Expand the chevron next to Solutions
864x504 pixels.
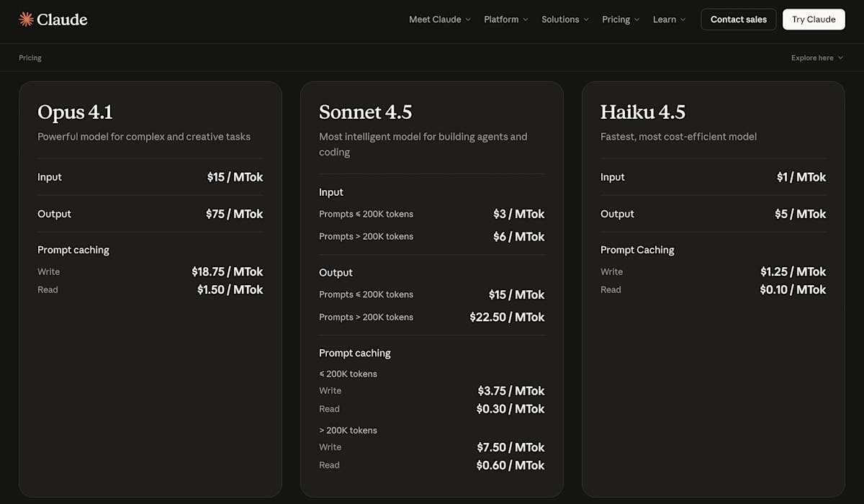point(586,19)
